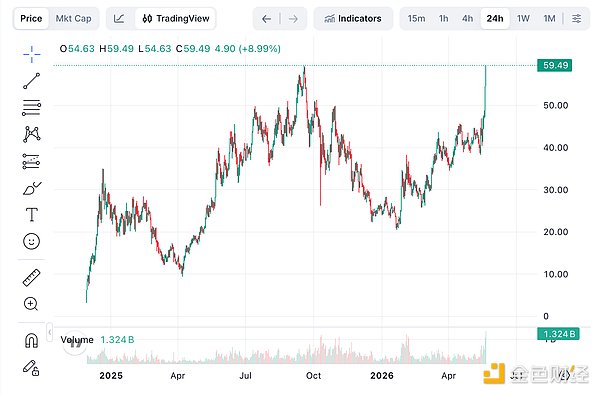Click the 59.49 current price label
This screenshot has width=600, height=395.
(x=555, y=65)
